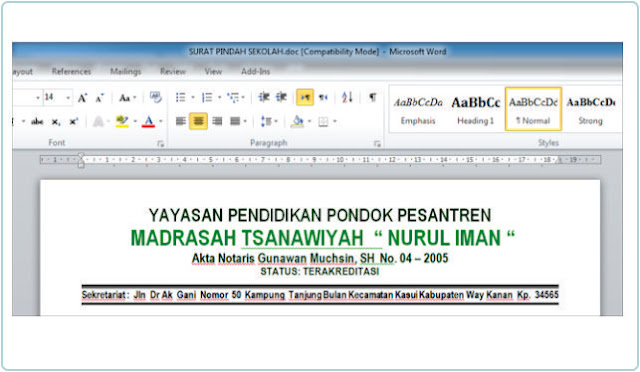The width and height of the screenshot is (640, 372).
Task: Click Shrink Font icon
Action: (99, 98)
